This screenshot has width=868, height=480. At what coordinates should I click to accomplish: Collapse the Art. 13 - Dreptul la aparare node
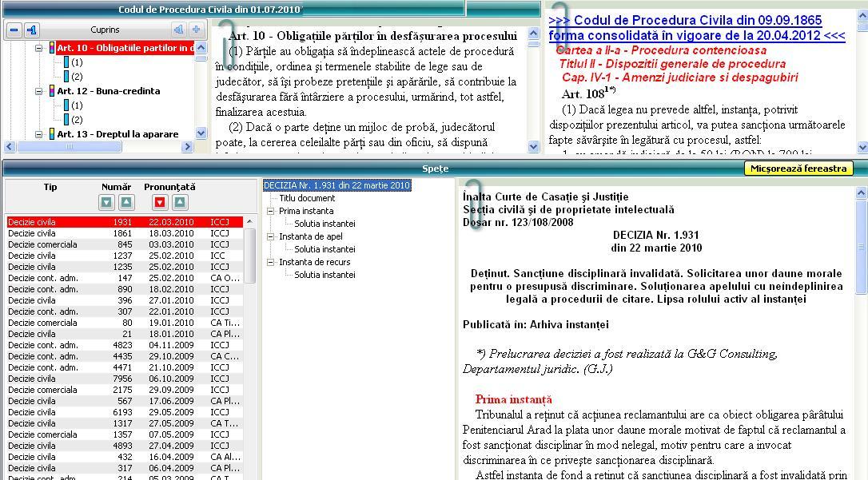[x=38, y=134]
